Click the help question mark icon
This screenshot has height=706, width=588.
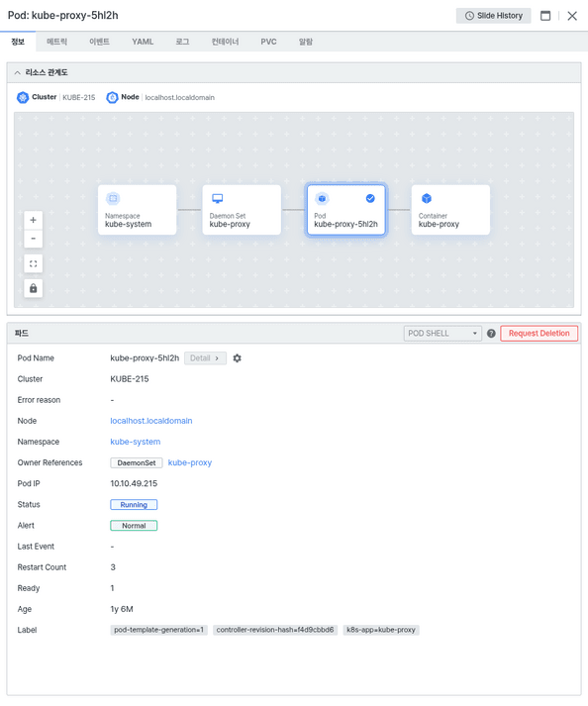click(491, 333)
